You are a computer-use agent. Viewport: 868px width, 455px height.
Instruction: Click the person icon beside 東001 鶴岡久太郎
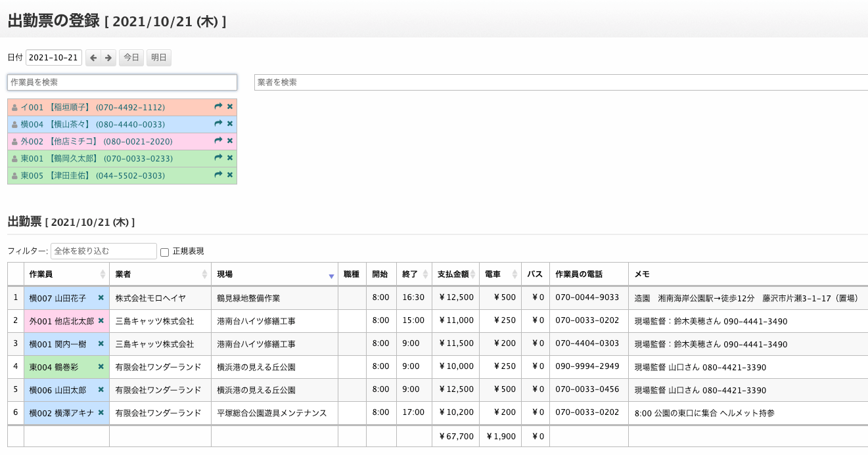[14, 158]
